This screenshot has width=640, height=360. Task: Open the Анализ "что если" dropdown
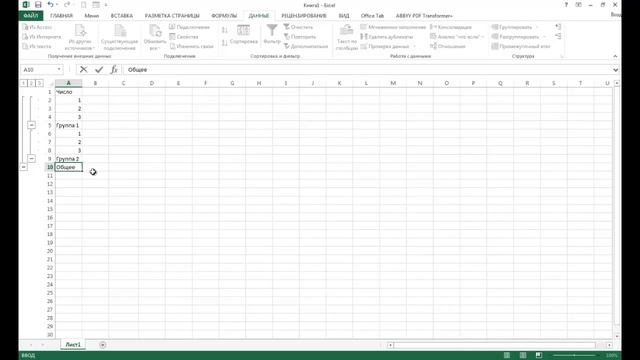click(x=482, y=37)
